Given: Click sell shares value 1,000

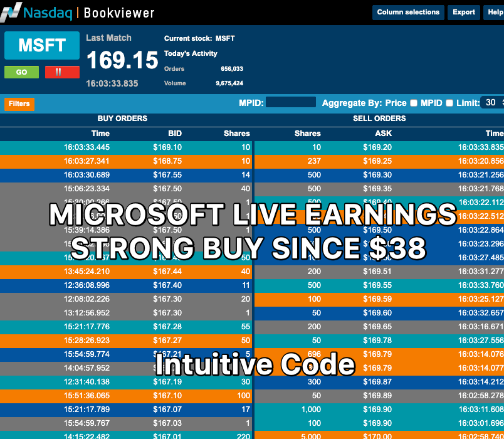Looking at the screenshot, I should click(311, 410).
